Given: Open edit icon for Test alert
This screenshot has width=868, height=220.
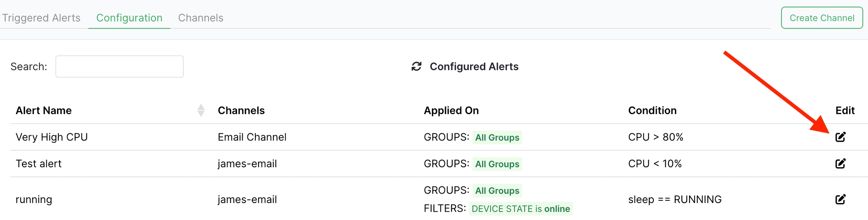Looking at the screenshot, I should pos(840,163).
